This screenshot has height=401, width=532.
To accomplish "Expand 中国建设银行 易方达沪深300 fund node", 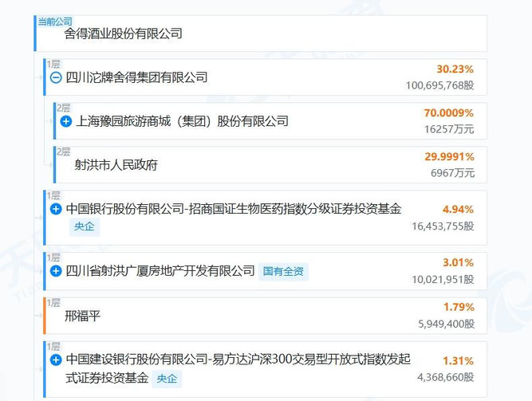I will coord(56,360).
